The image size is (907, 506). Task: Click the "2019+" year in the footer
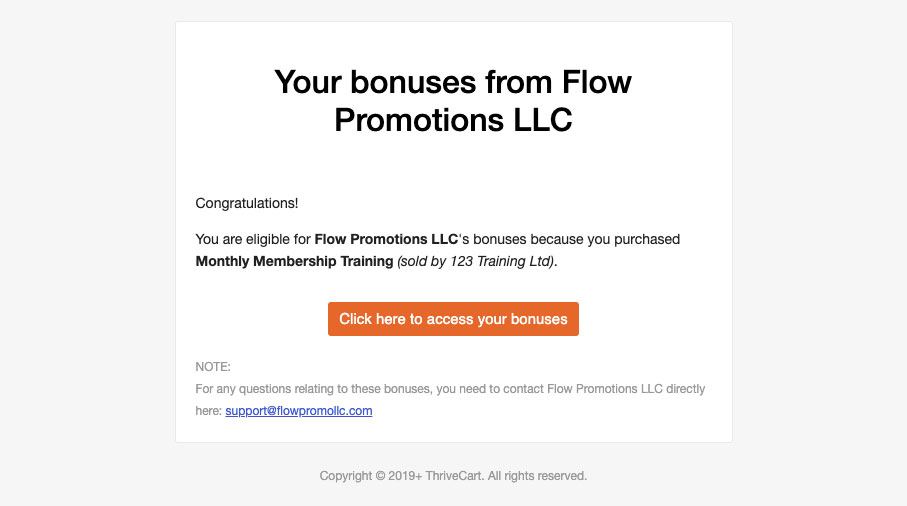[405, 476]
